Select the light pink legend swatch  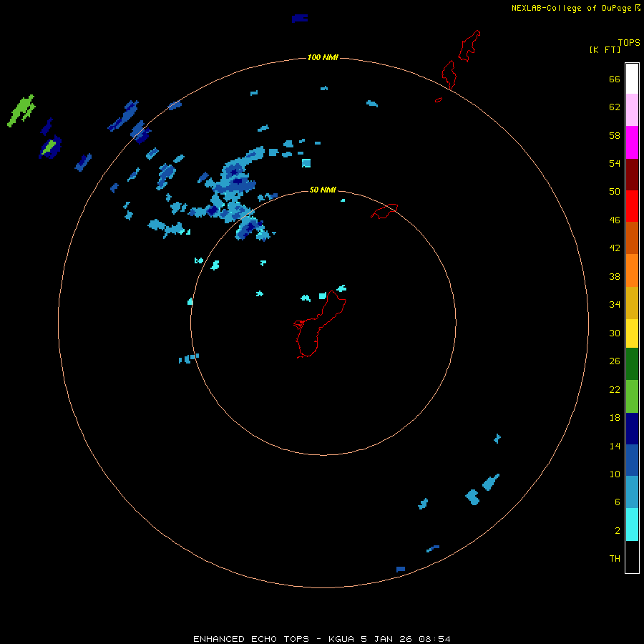[632, 110]
